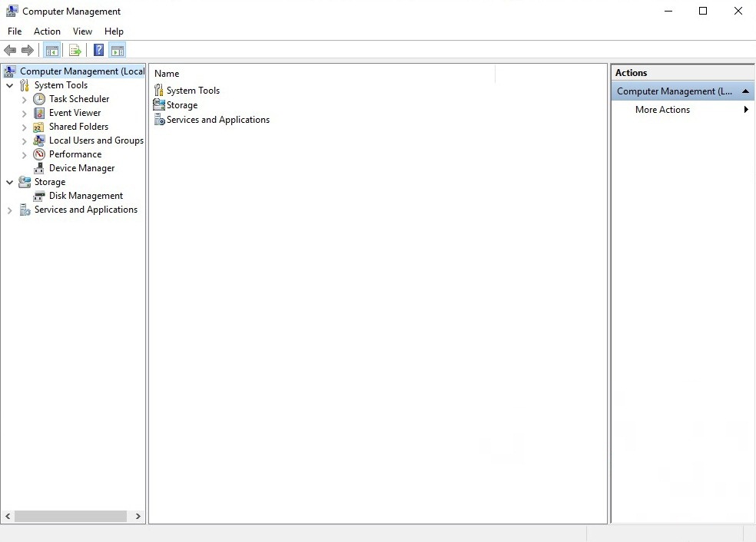Open the Action menu
756x542 pixels.
click(x=47, y=31)
